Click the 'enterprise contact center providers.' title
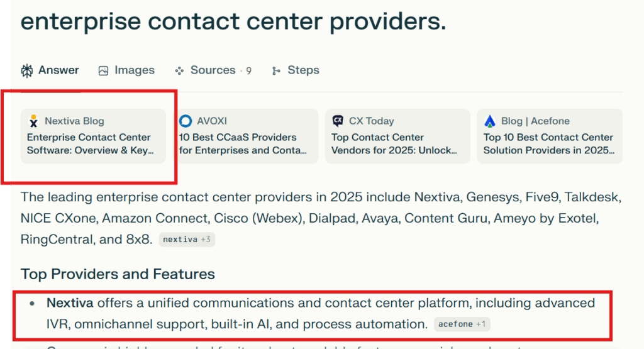 click(233, 21)
